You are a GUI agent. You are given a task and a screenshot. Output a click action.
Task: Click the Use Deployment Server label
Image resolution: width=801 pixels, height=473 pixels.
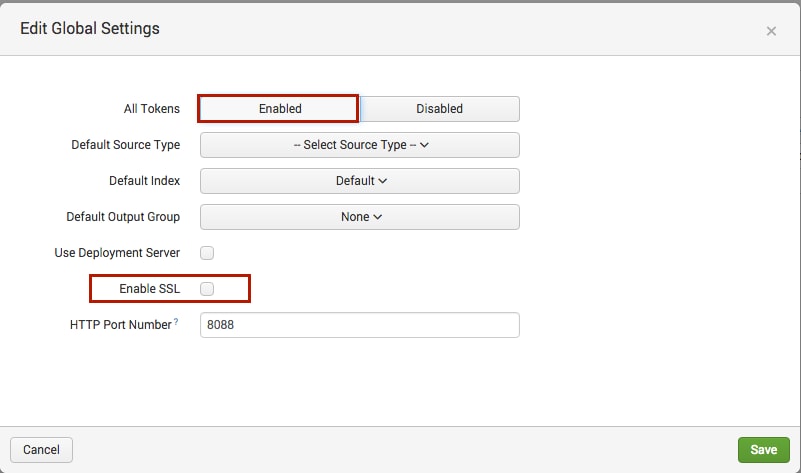pyautogui.click(x=117, y=253)
